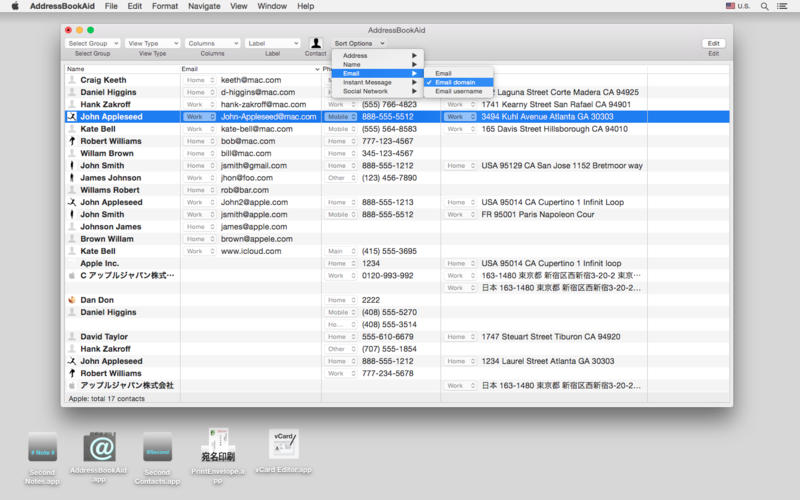Image resolution: width=800 pixels, height=500 pixels.
Task: Open the View Type dropdown
Action: [x=152, y=44]
